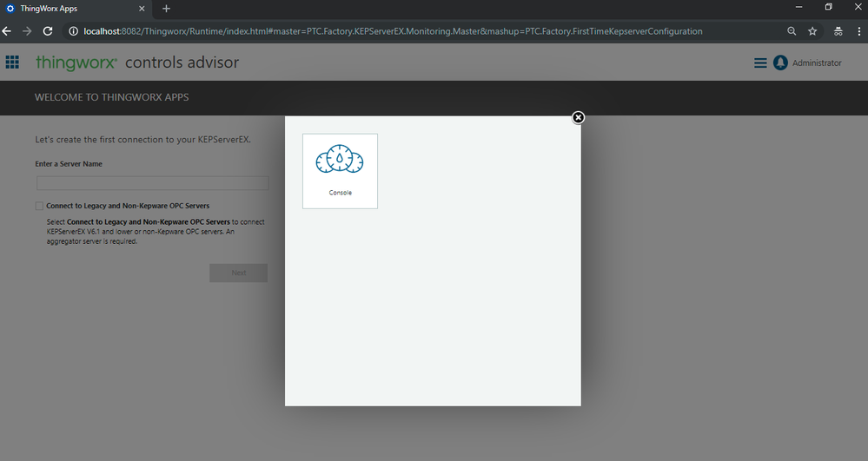Open the notifications bell icon
868x461 pixels.
tap(780, 63)
